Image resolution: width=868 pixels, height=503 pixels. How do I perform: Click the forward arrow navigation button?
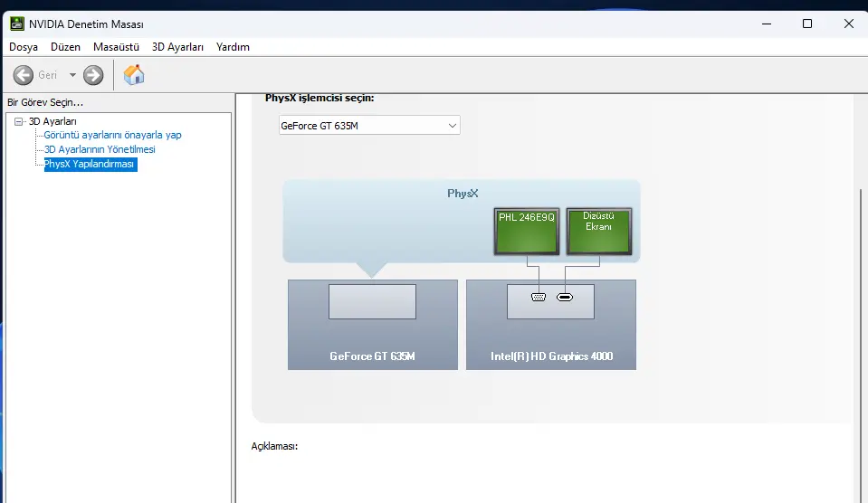click(93, 75)
